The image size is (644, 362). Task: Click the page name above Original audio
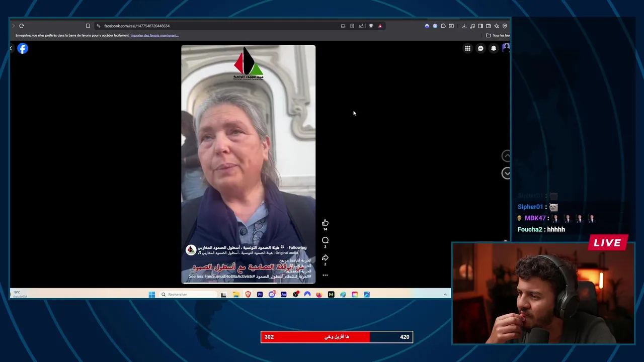click(x=238, y=247)
